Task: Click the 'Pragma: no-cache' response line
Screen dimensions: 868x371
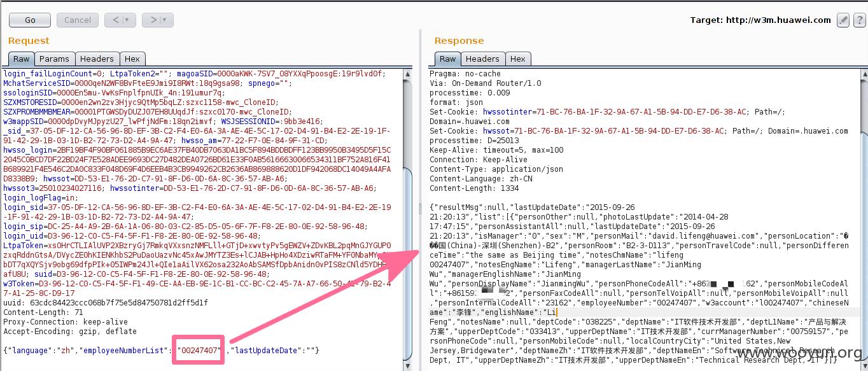Action: 465,74
